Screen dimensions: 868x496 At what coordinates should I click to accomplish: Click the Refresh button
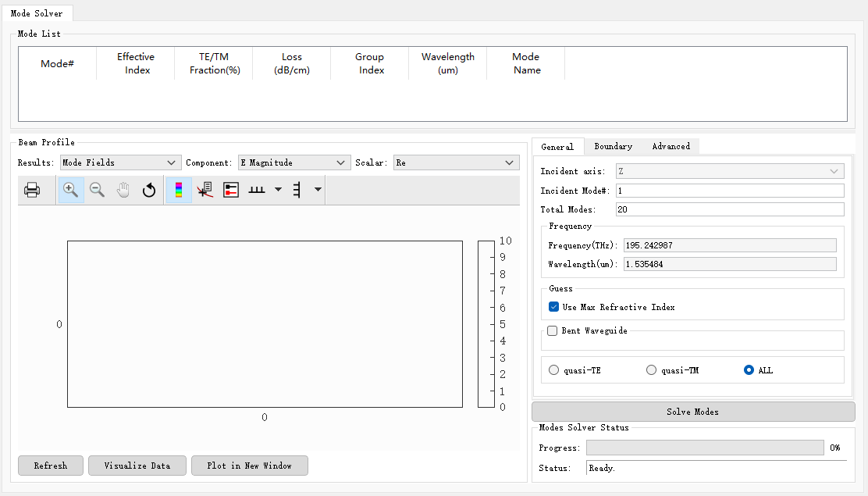click(x=51, y=466)
